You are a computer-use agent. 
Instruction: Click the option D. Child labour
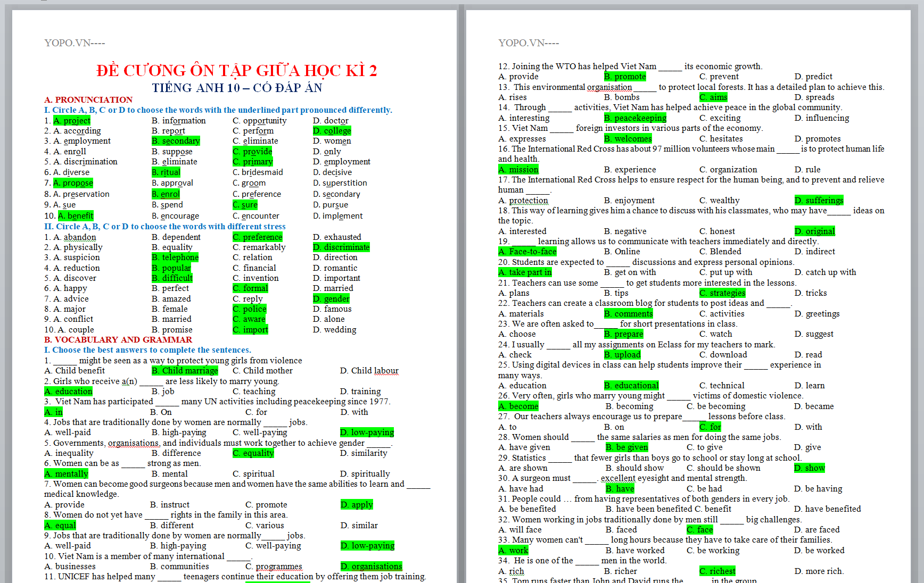coord(369,371)
